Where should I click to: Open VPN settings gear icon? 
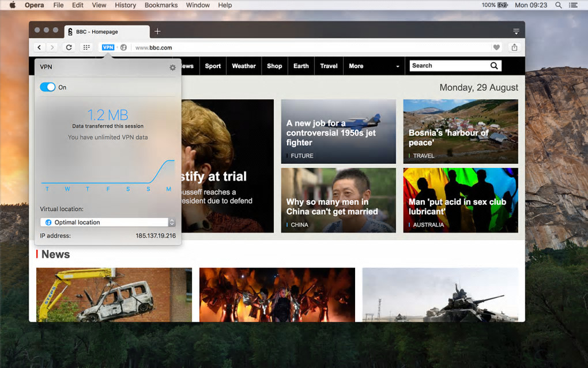tap(172, 67)
